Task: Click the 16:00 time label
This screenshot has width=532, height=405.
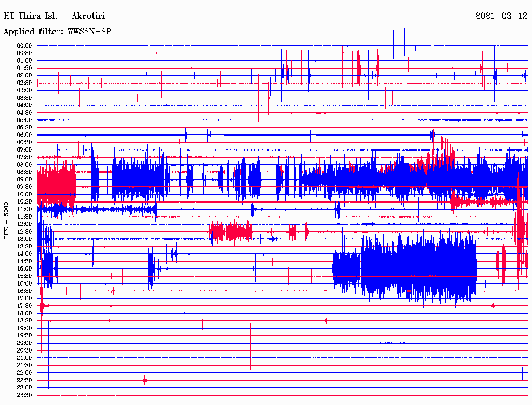Action: click(x=24, y=283)
